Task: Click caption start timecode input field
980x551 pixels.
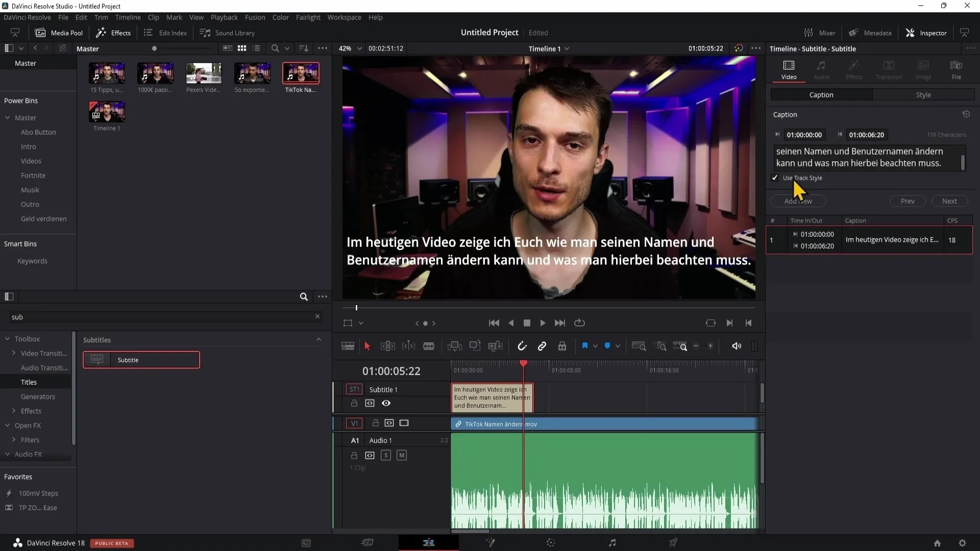Action: [804, 135]
